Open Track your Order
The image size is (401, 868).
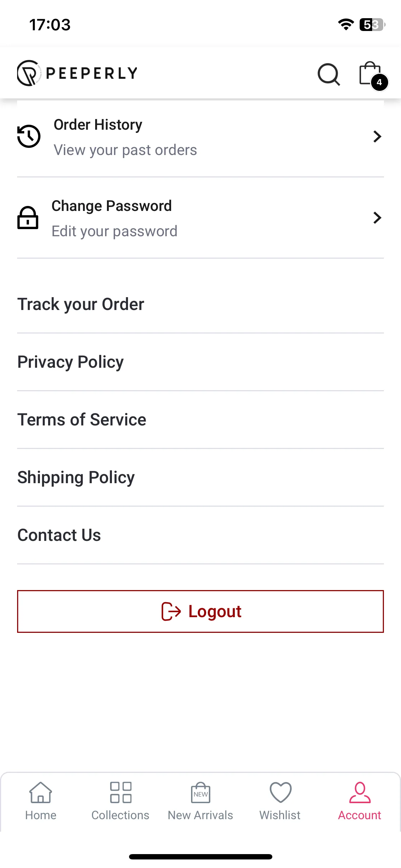coord(200,304)
